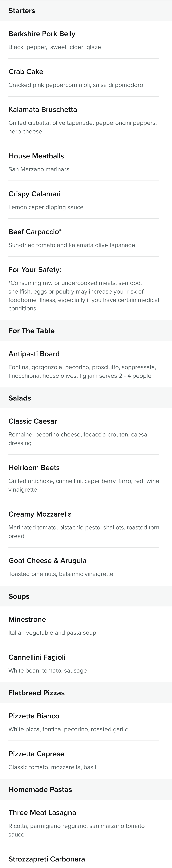Choose House Meatballs from Starters
Viewport: 172px width, 868px height.
[x=86, y=162]
